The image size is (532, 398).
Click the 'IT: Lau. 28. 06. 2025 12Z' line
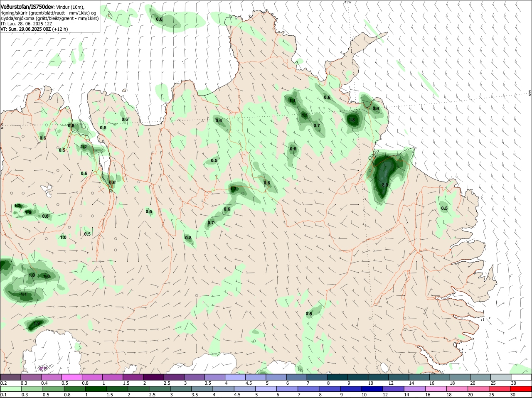[26, 24]
